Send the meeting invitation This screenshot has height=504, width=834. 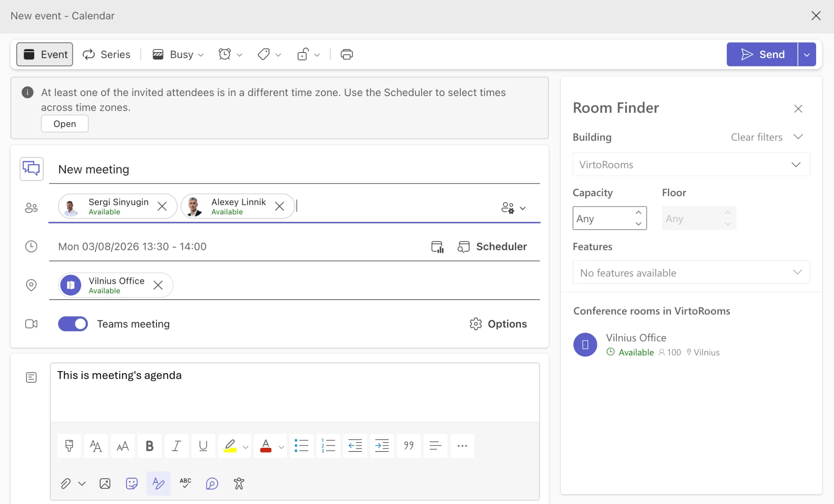[x=762, y=54]
